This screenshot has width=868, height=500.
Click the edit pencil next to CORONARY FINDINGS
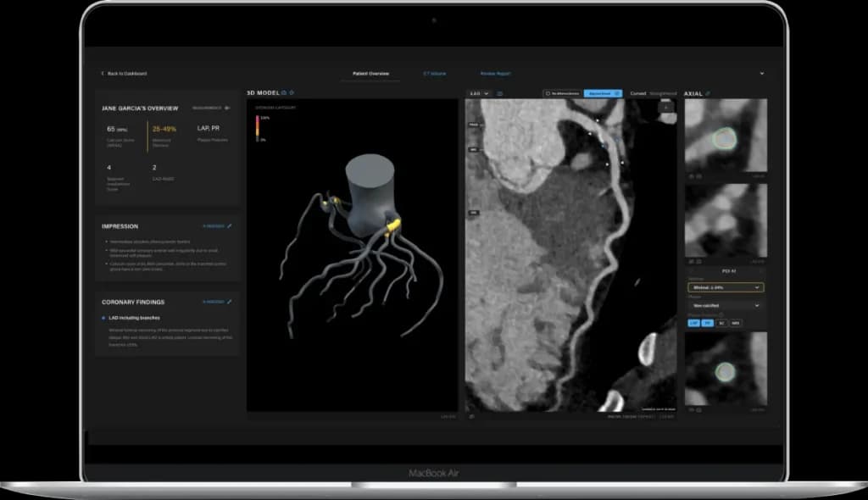(229, 302)
